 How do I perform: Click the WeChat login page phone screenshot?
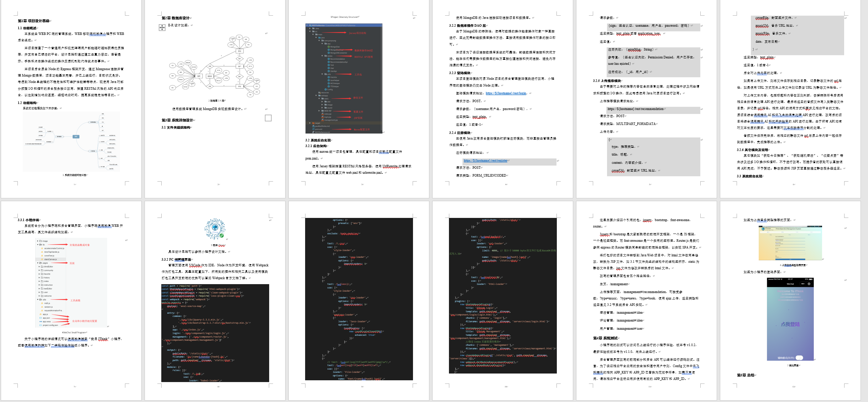[x=790, y=319]
